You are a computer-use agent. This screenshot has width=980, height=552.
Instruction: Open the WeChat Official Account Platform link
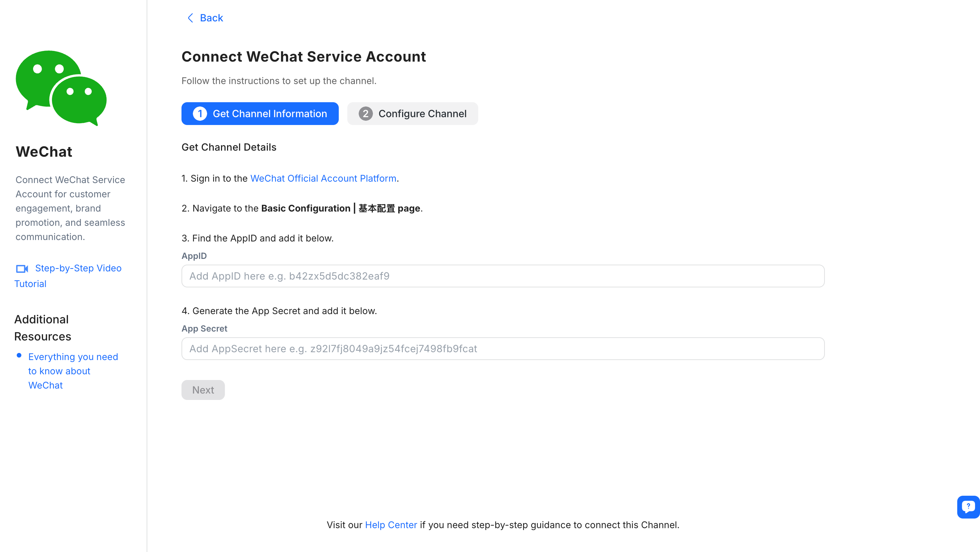click(x=323, y=178)
